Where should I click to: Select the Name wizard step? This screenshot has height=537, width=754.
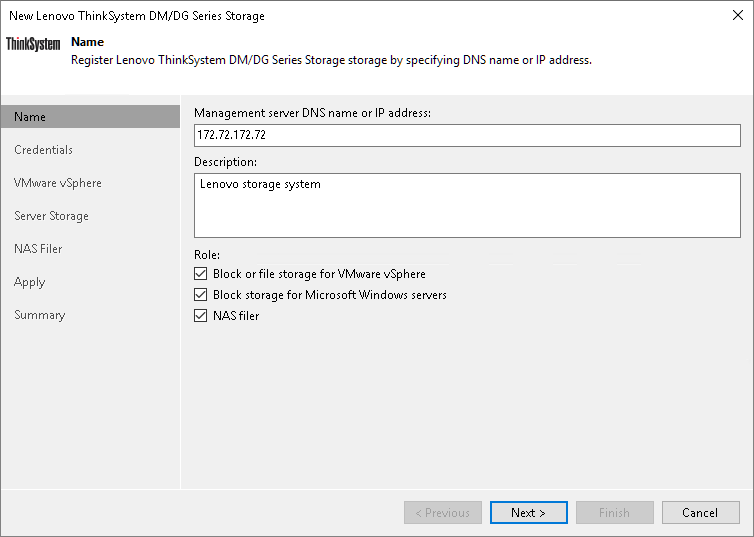coord(90,117)
